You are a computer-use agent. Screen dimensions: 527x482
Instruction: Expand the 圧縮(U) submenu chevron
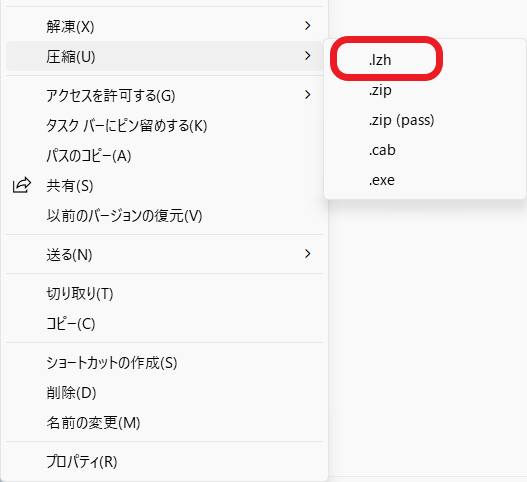coord(307,55)
